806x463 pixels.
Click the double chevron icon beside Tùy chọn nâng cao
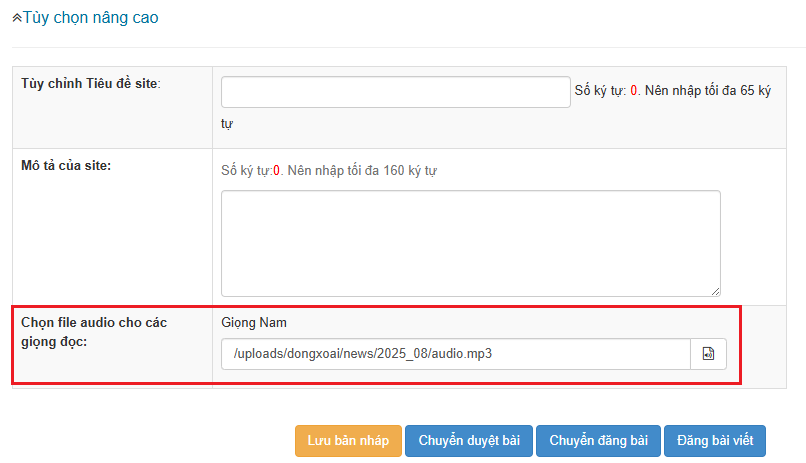17,18
